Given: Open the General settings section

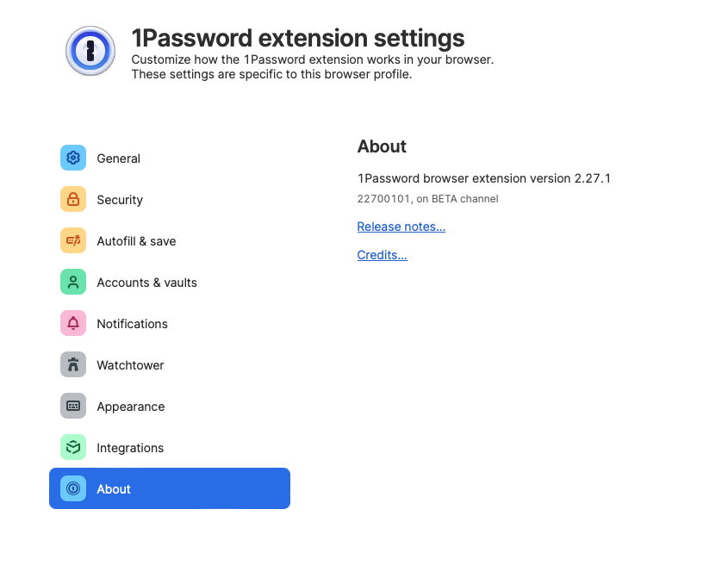Looking at the screenshot, I should point(119,158).
